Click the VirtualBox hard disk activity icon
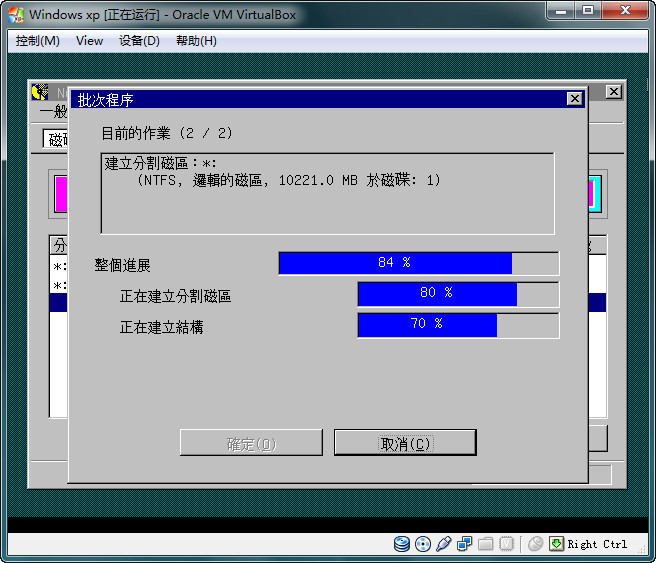 click(402, 544)
